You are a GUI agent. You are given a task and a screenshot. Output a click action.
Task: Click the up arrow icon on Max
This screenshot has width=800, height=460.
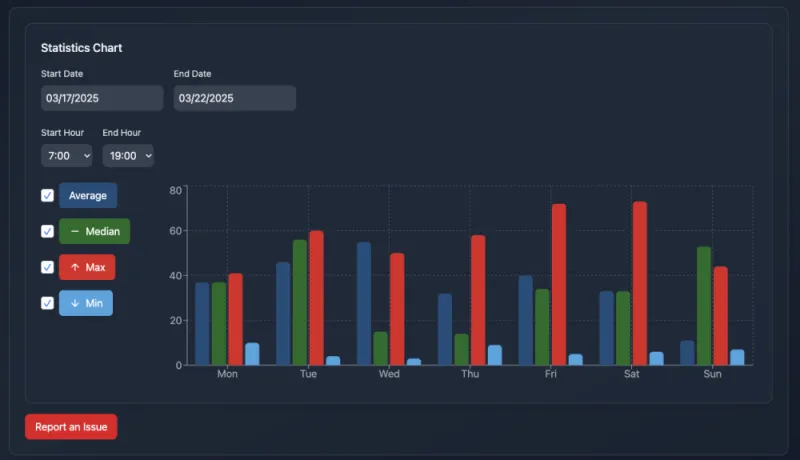coord(75,267)
